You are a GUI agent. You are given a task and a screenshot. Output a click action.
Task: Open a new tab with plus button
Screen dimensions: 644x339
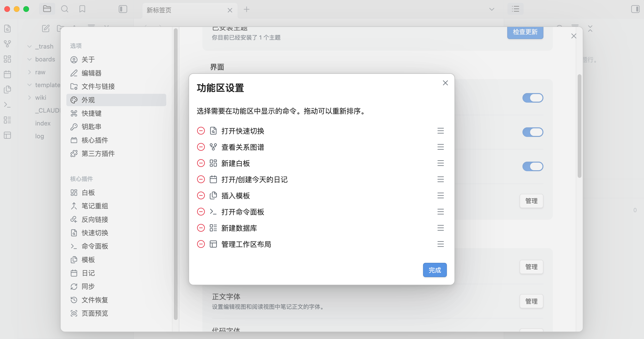pyautogui.click(x=247, y=9)
